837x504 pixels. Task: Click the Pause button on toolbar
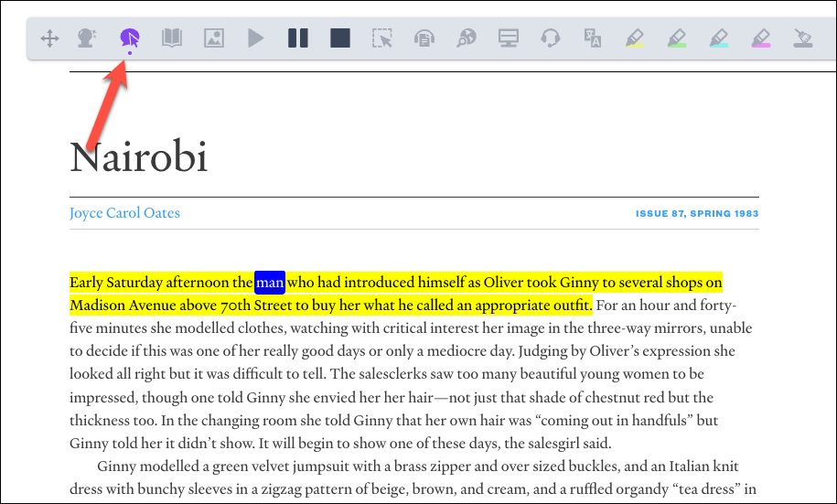point(298,38)
